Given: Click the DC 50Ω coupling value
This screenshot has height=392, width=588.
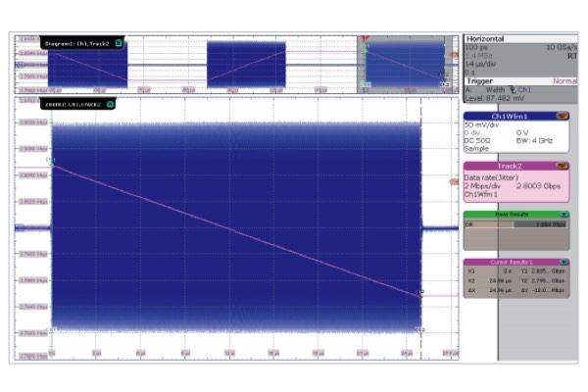Looking at the screenshot, I should pyautogui.click(x=477, y=141).
